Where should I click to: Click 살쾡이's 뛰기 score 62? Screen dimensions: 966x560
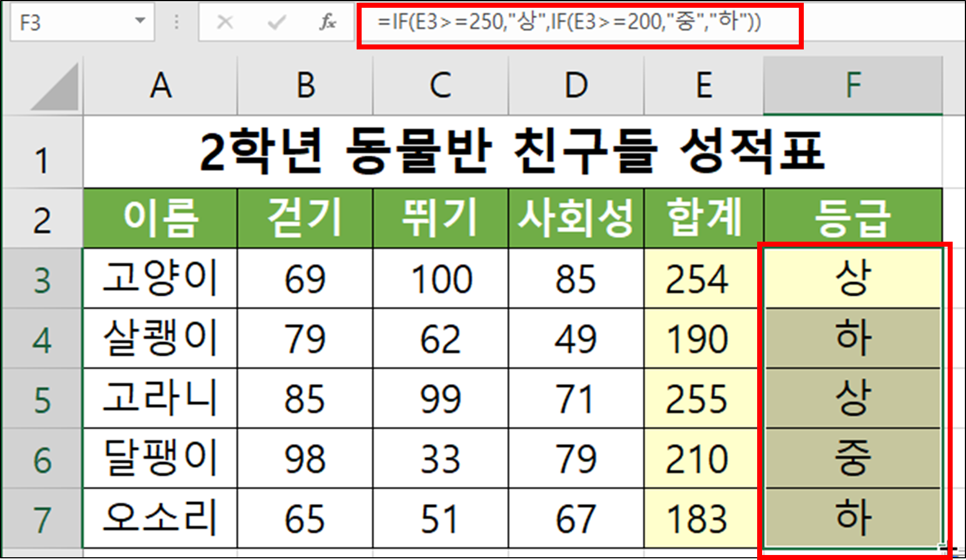coord(441,338)
